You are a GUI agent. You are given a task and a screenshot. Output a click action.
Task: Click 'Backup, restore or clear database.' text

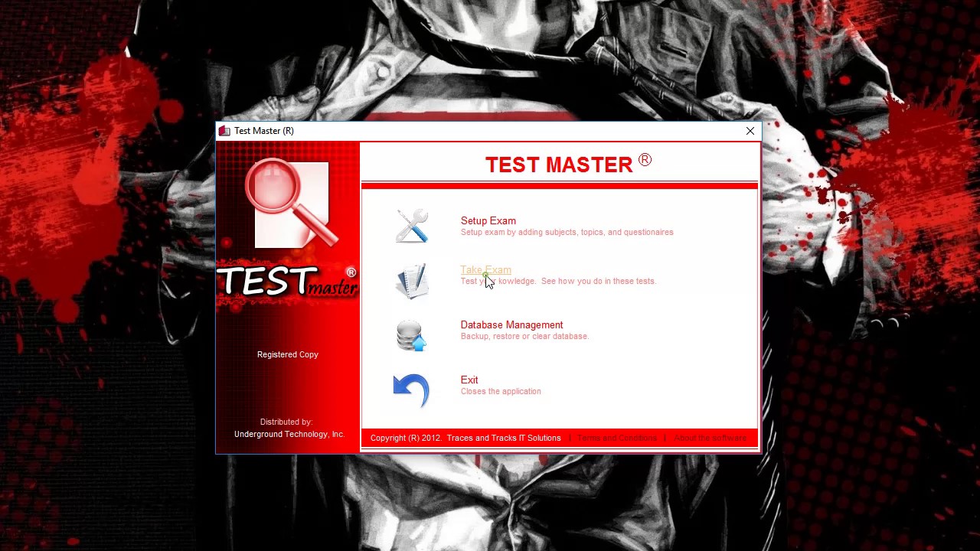pos(524,336)
